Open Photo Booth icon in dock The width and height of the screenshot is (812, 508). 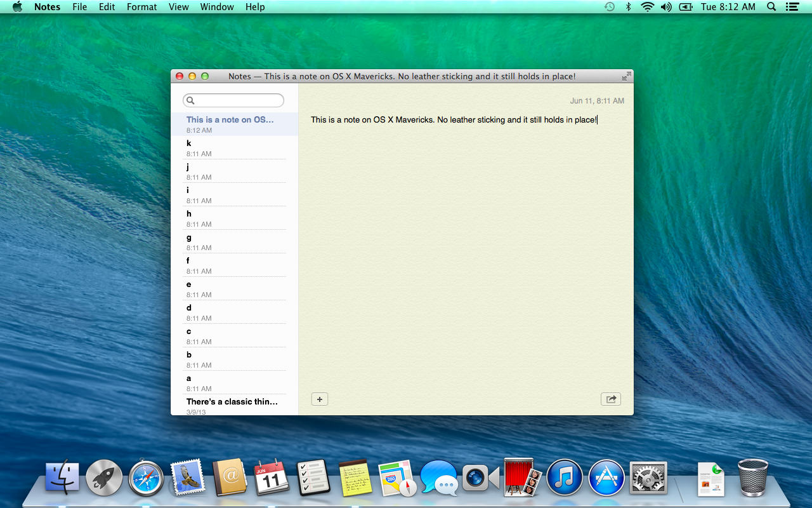pyautogui.click(x=523, y=478)
